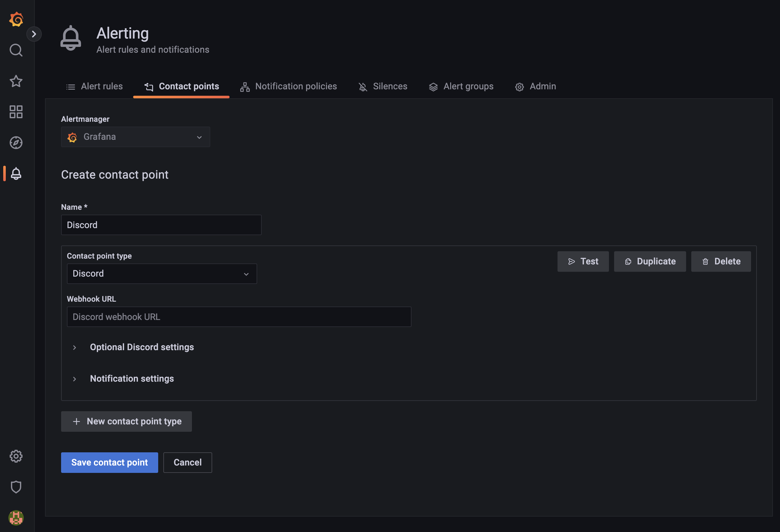Switch to Notification policies tab
Screen dimensions: 780x532
[x=289, y=86]
